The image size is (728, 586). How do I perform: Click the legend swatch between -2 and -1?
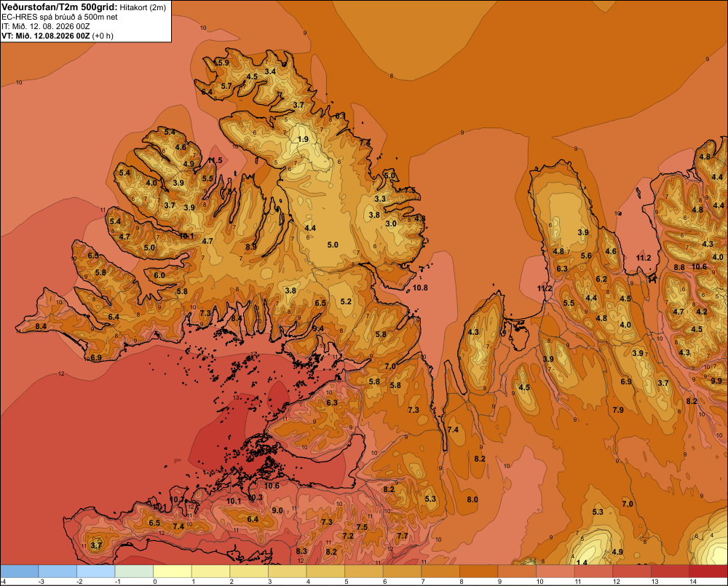tap(95, 571)
